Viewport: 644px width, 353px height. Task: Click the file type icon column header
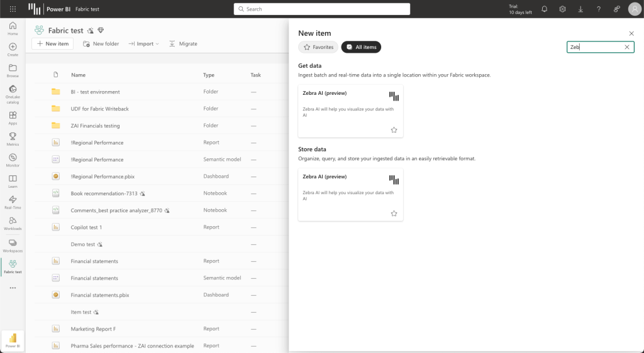click(x=56, y=75)
